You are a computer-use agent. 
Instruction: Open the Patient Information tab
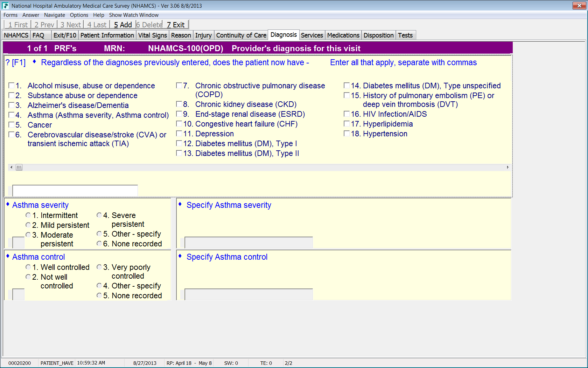[107, 35]
